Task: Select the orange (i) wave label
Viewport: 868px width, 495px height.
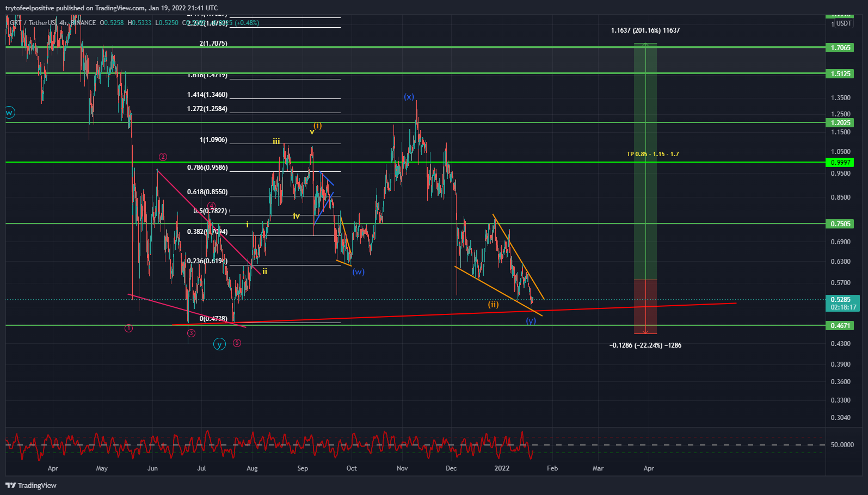Action: 318,126
